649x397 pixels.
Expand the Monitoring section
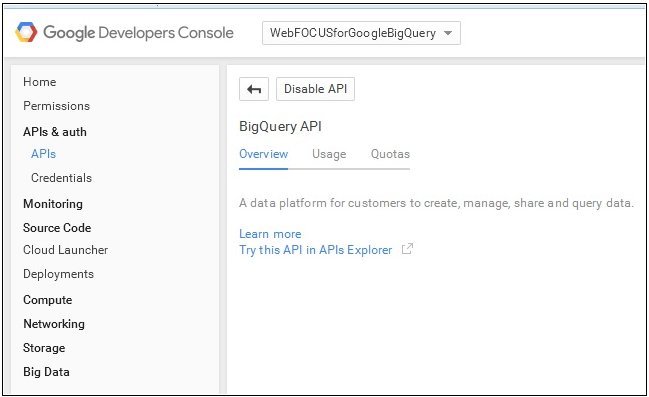point(53,204)
